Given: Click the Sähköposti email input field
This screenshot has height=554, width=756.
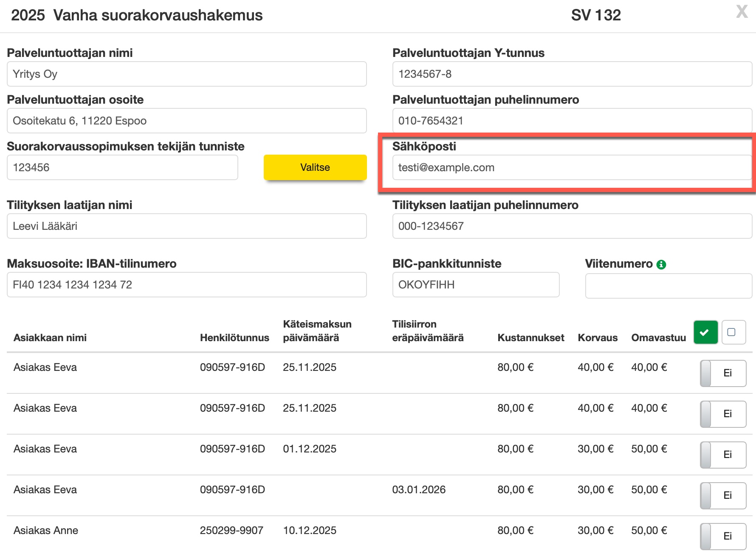Looking at the screenshot, I should [572, 168].
